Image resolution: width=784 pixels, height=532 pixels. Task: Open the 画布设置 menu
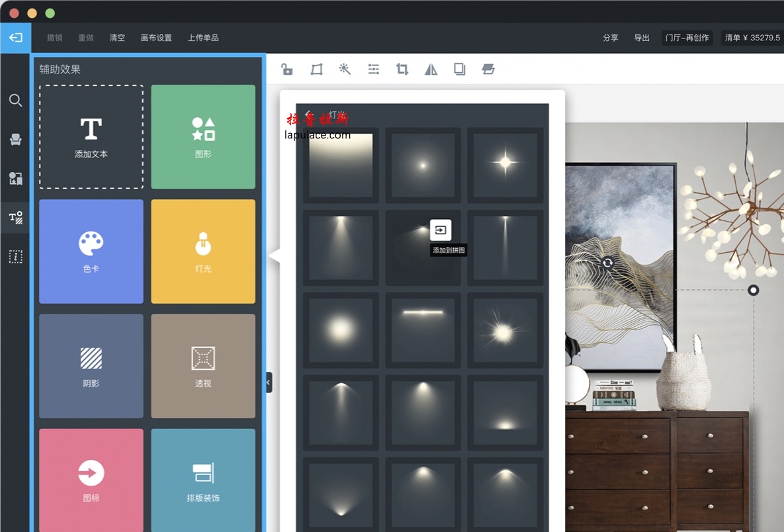156,38
